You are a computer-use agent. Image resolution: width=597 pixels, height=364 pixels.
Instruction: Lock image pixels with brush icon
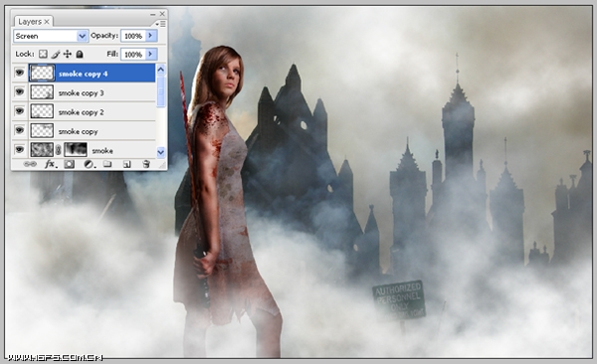[55, 54]
